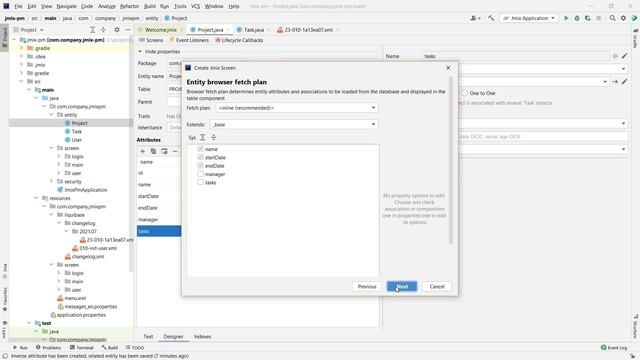Expand the .gradle folder
Screen dimensions: 640x360
[22, 48]
